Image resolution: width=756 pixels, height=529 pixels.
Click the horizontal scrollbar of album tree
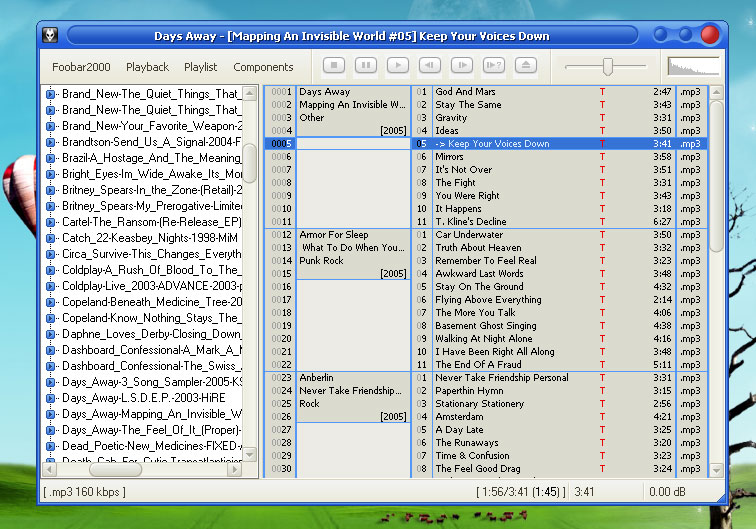click(x=115, y=469)
